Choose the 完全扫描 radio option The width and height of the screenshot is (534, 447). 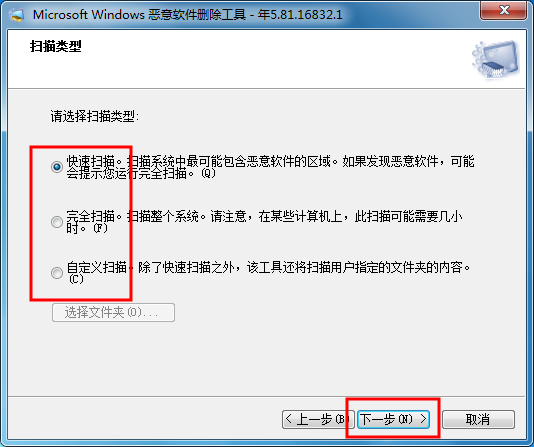(x=57, y=222)
